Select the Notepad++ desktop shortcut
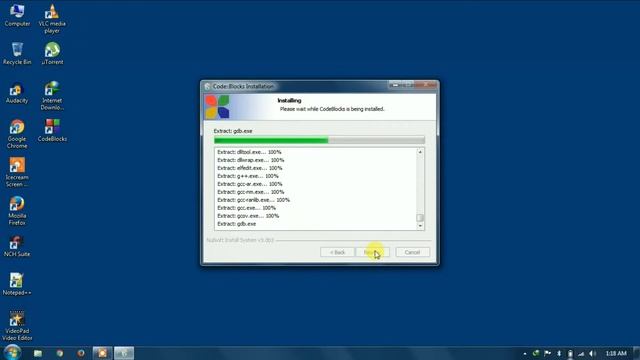The height and width of the screenshot is (360, 640). [17, 284]
